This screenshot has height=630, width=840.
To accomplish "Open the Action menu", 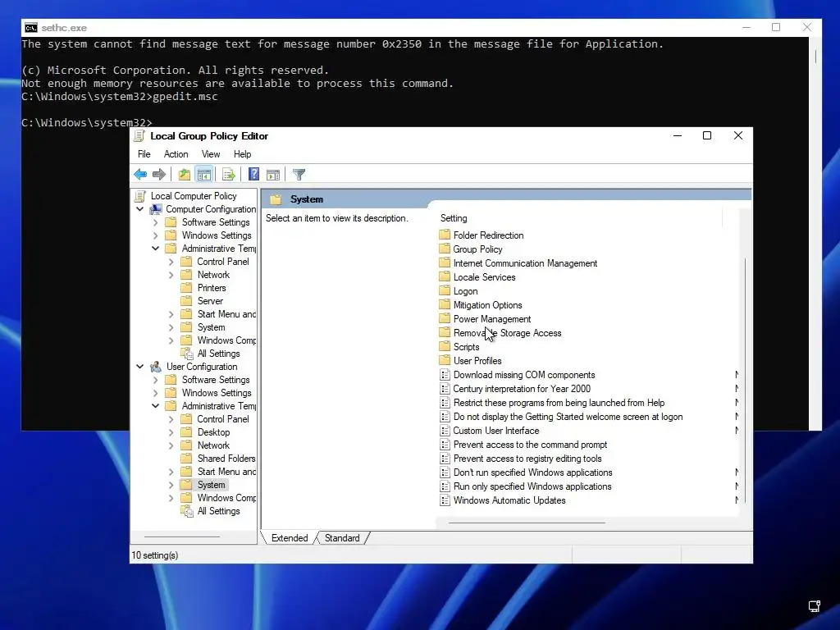I will pyautogui.click(x=176, y=154).
